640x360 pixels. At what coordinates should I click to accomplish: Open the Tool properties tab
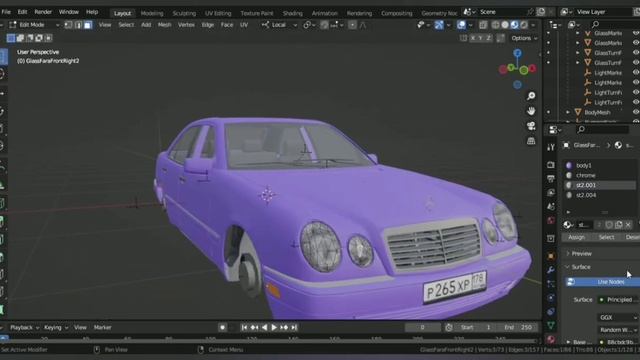point(551,147)
